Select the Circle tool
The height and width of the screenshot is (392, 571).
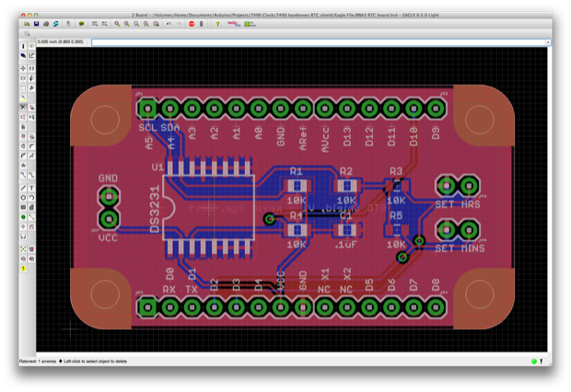click(23, 198)
